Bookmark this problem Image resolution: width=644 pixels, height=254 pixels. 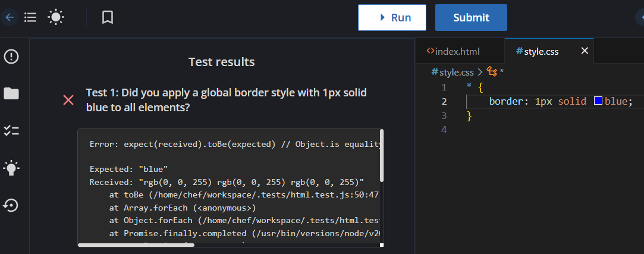tap(108, 17)
